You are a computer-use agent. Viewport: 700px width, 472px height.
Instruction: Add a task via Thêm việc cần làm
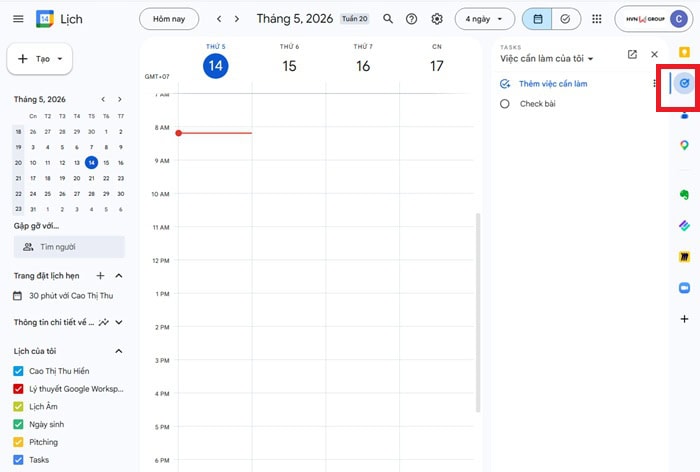(553, 84)
